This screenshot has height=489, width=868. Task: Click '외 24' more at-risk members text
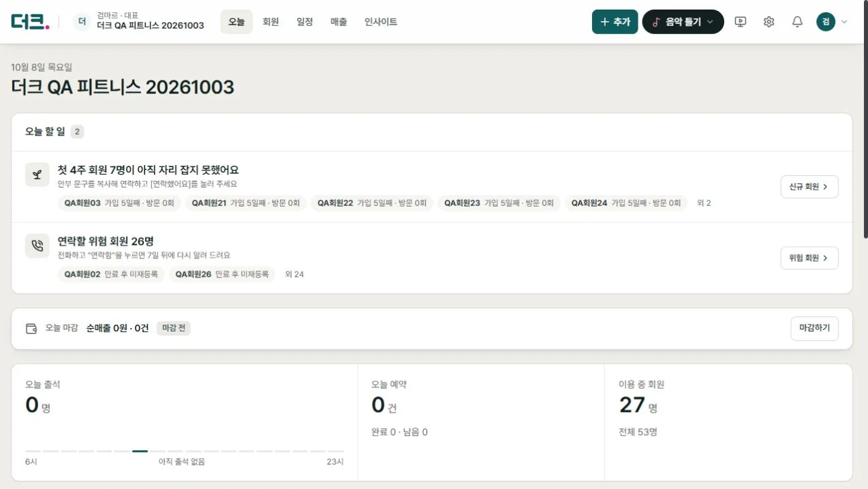pos(294,274)
